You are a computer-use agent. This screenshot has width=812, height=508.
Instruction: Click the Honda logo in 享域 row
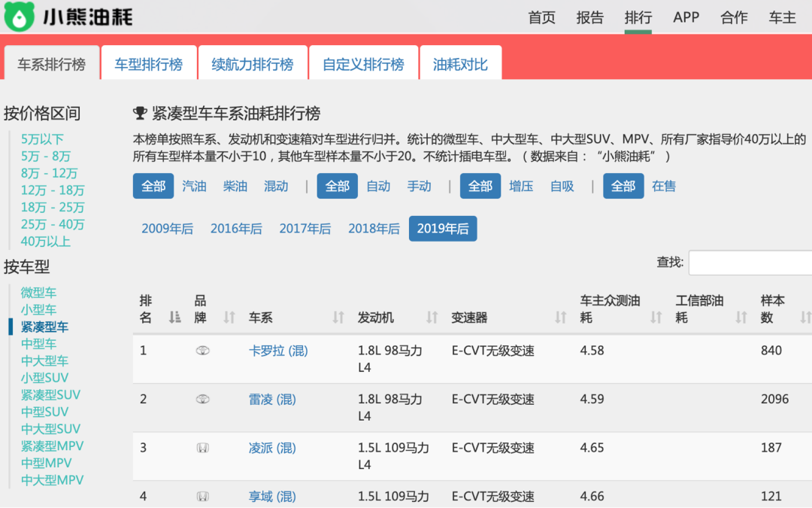pos(202,497)
